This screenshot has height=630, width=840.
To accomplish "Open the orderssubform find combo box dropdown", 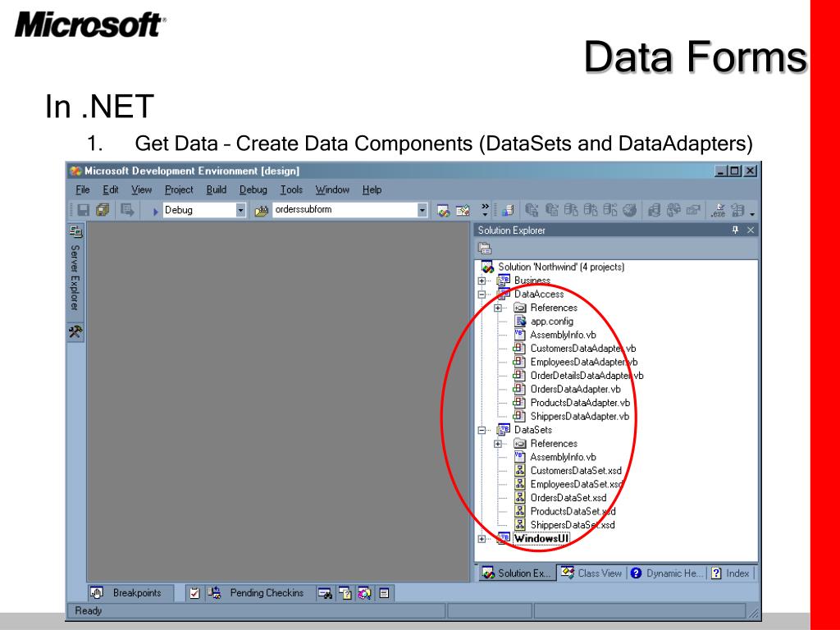I will coord(422,210).
